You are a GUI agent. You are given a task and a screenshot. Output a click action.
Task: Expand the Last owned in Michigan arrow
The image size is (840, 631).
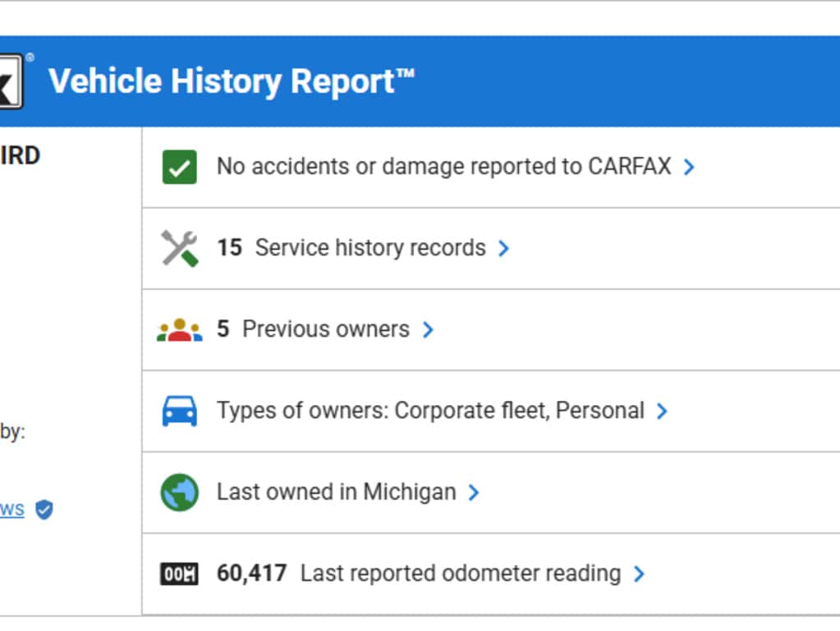(473, 492)
